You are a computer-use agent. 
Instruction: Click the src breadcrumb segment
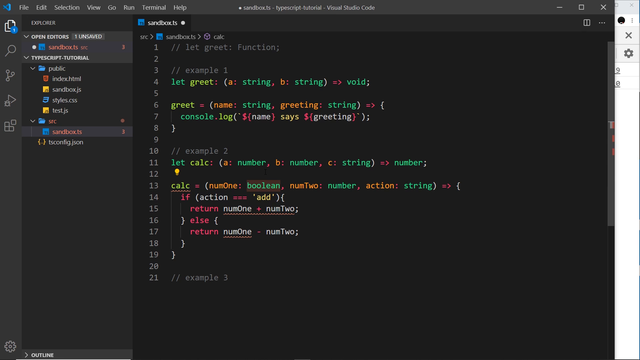pyautogui.click(x=144, y=37)
